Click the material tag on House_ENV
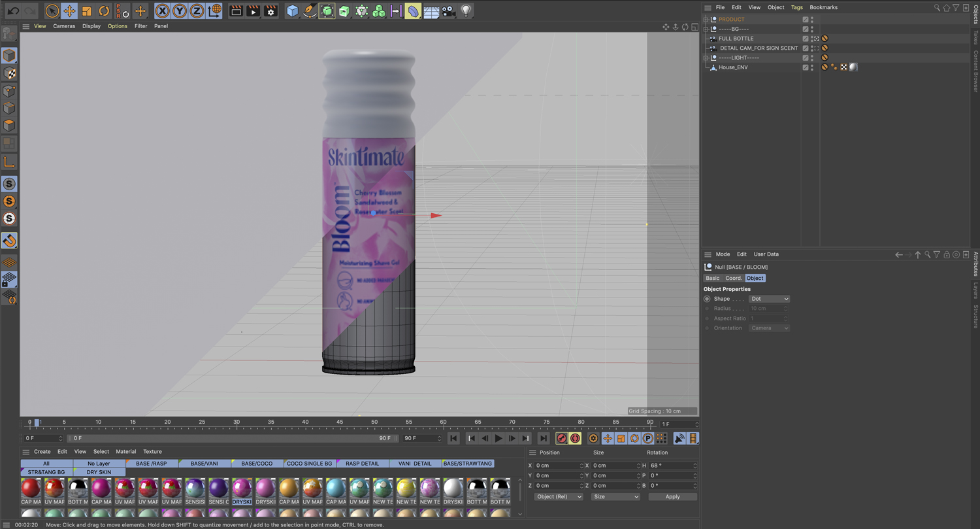This screenshot has width=980, height=529. coord(853,67)
